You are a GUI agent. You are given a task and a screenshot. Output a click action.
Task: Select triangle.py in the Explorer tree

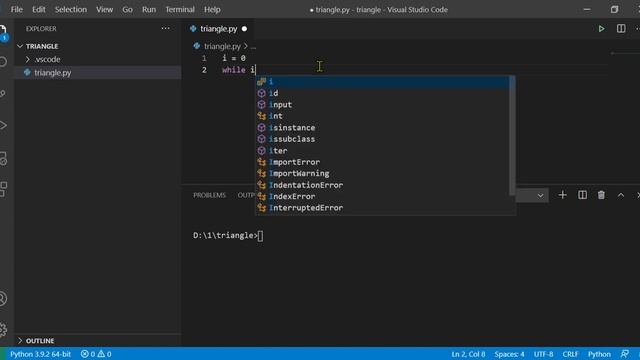(x=98, y=73)
